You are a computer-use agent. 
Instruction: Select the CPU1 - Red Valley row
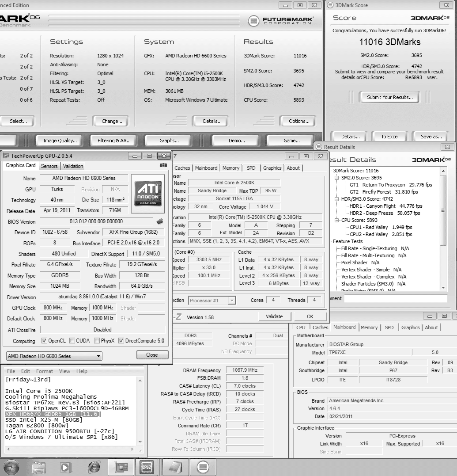tap(381, 227)
